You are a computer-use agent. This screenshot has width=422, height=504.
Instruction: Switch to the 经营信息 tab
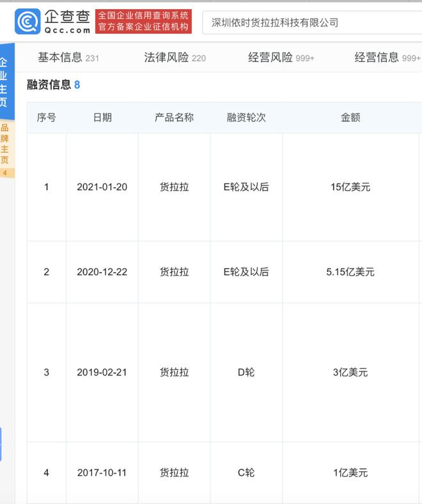(x=387, y=58)
